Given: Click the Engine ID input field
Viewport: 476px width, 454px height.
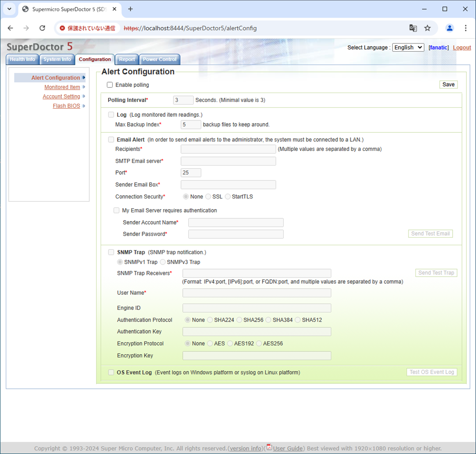Looking at the screenshot, I should [x=257, y=308].
